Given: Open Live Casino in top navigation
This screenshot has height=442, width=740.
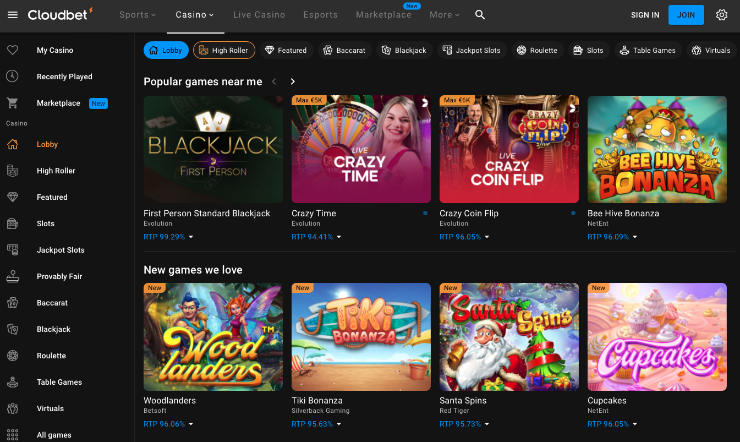Looking at the screenshot, I should pos(259,15).
